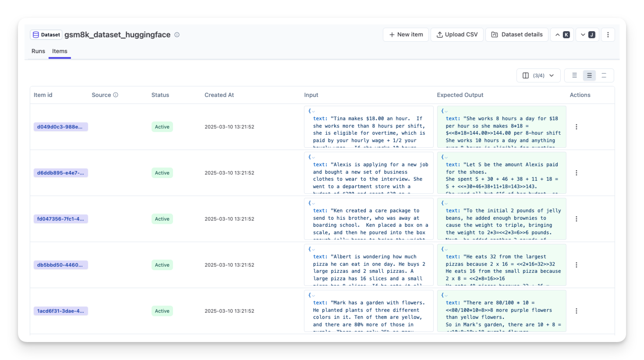This screenshot has height=360, width=644.
Task: Click the New item button
Action: pyautogui.click(x=406, y=35)
